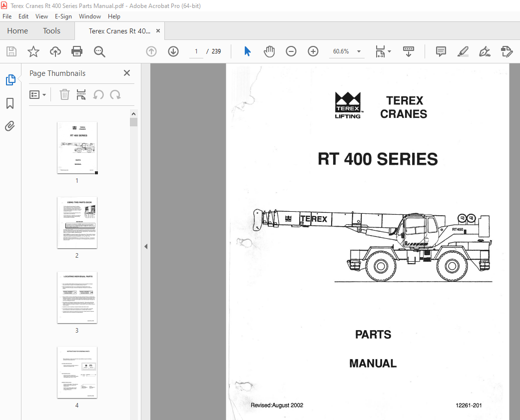Go to previous page arrow
Image resolution: width=520 pixels, height=420 pixels.
point(151,51)
